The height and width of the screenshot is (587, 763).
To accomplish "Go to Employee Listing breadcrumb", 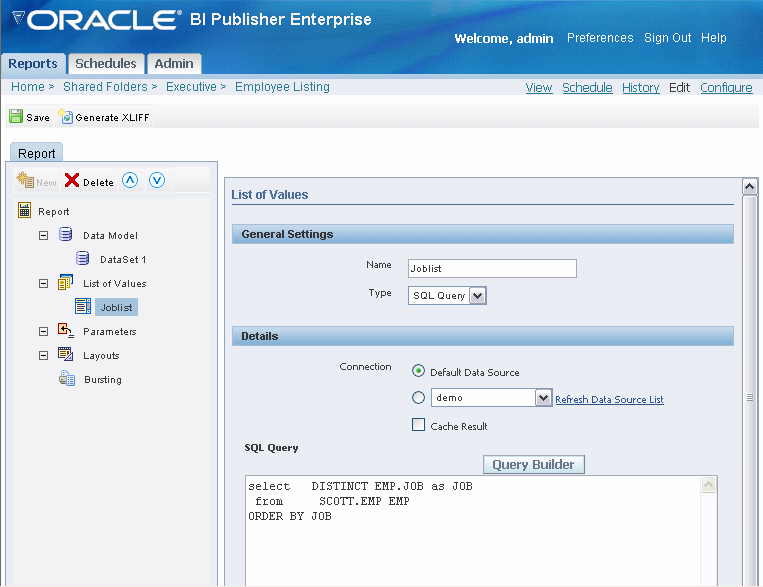I will coord(282,87).
